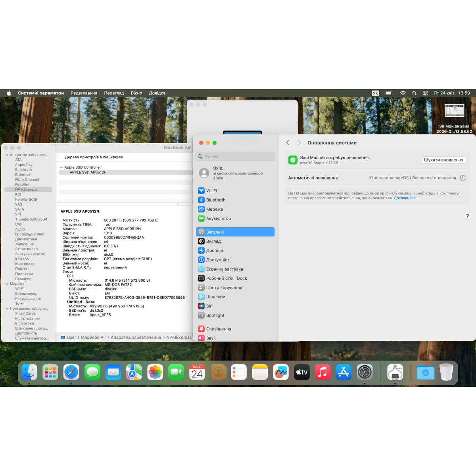The width and height of the screenshot is (476, 476).
Task: Open Launchpad from the Dock
Action: (x=50, y=372)
